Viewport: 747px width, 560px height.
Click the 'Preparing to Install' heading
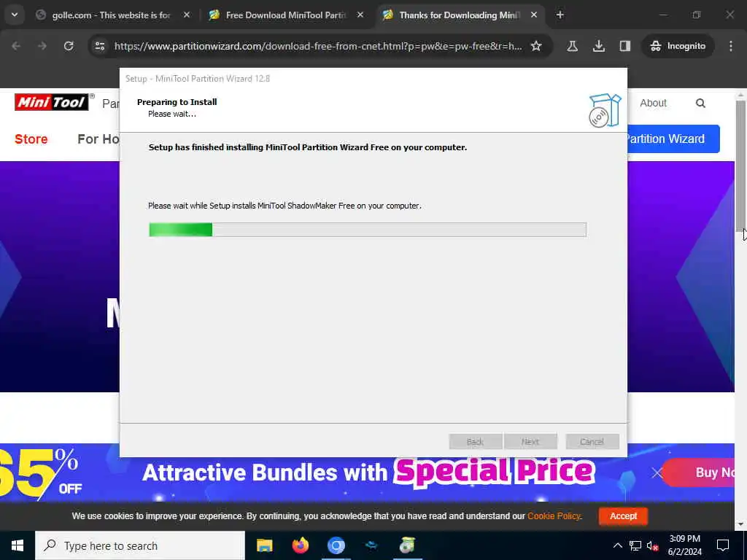point(177,102)
